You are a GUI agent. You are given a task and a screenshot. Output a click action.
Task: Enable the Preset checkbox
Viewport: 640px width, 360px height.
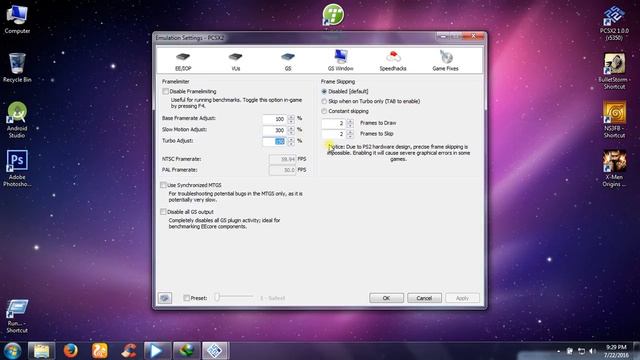187,298
